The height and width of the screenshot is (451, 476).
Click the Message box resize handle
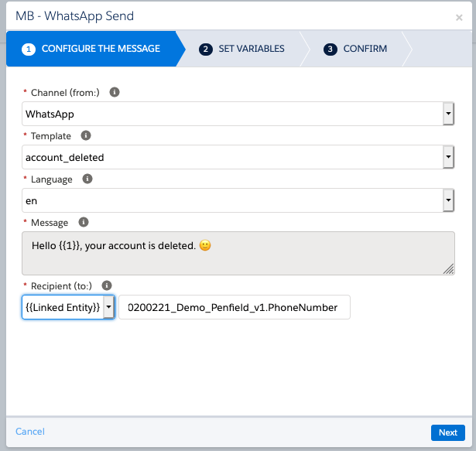(449, 268)
